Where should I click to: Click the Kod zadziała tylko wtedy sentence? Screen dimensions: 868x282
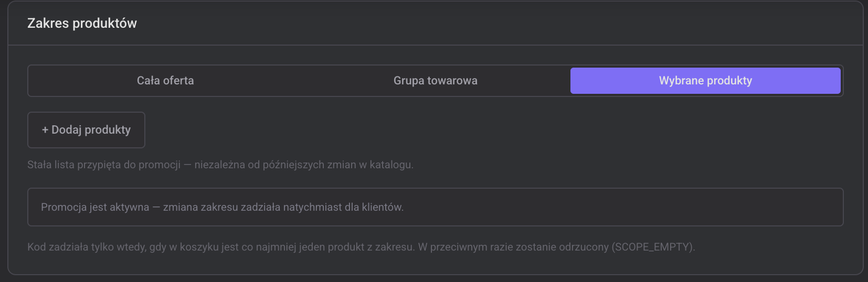pos(221,247)
